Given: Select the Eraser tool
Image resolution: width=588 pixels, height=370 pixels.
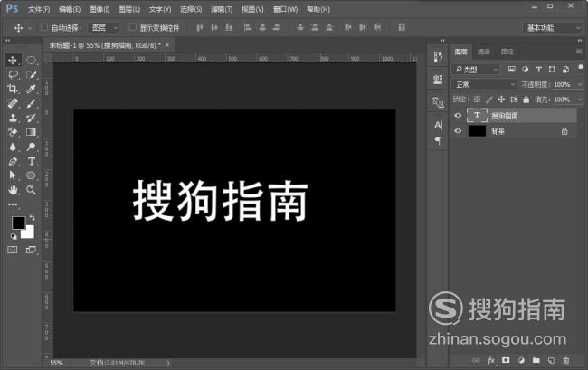Looking at the screenshot, I should pos(13,132).
